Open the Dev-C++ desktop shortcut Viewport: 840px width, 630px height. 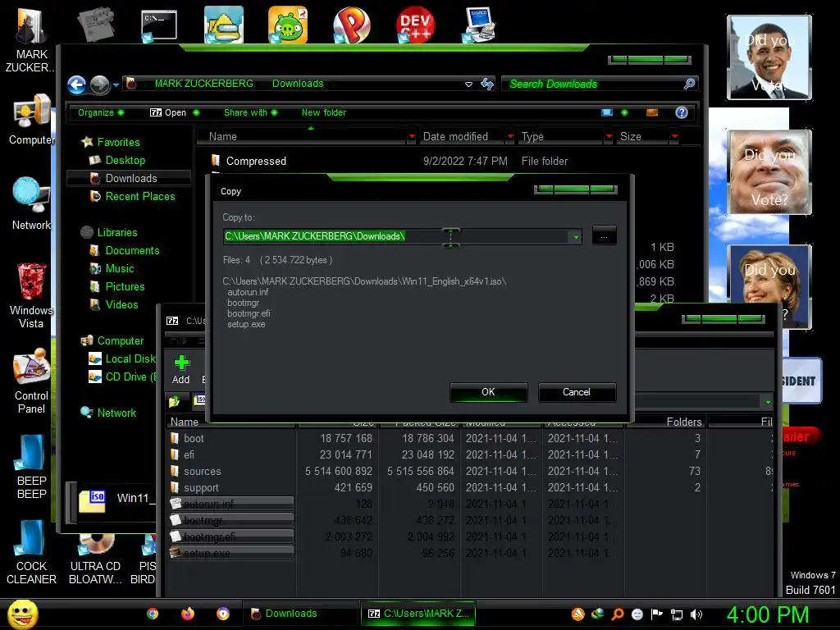(x=415, y=25)
